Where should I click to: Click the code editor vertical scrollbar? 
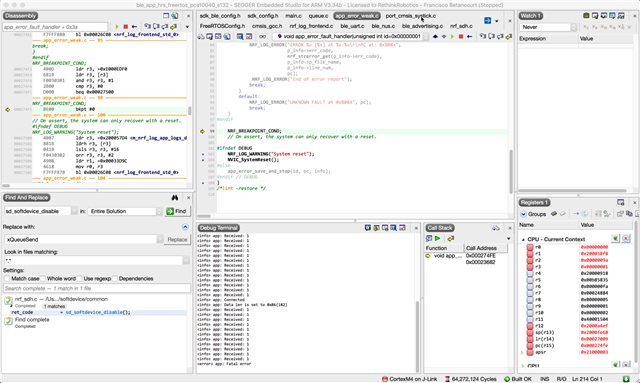(511, 171)
